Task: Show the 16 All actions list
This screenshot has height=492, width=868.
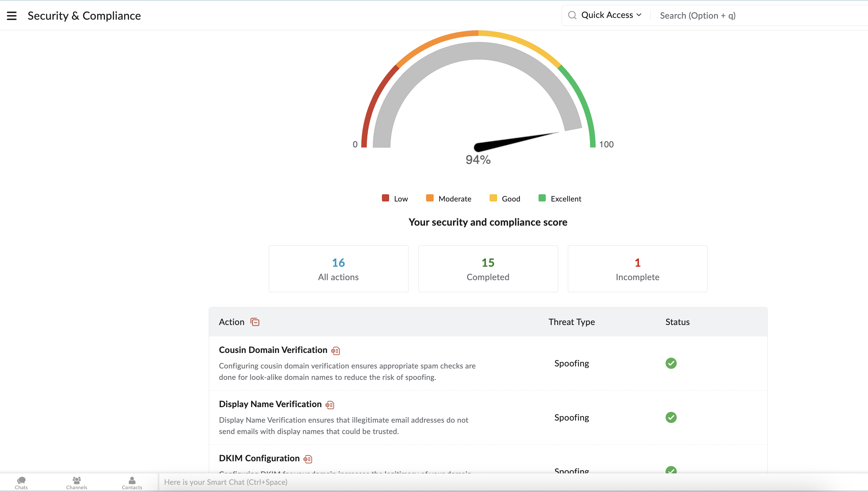Action: coord(338,269)
